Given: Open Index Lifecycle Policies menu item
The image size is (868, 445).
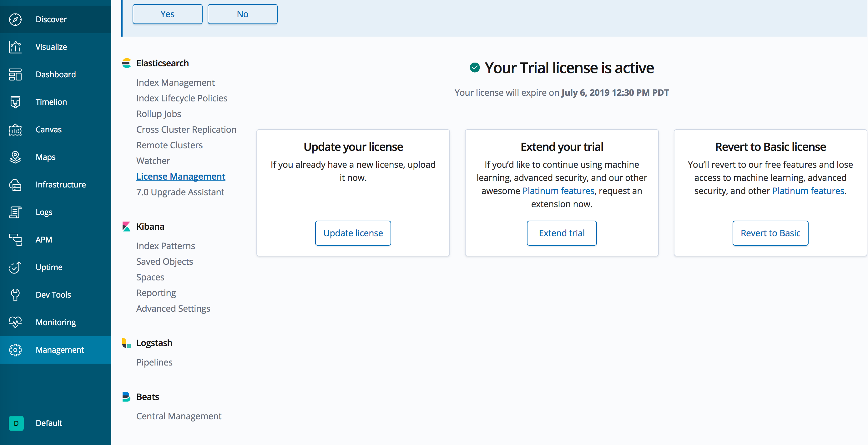Looking at the screenshot, I should tap(182, 98).
